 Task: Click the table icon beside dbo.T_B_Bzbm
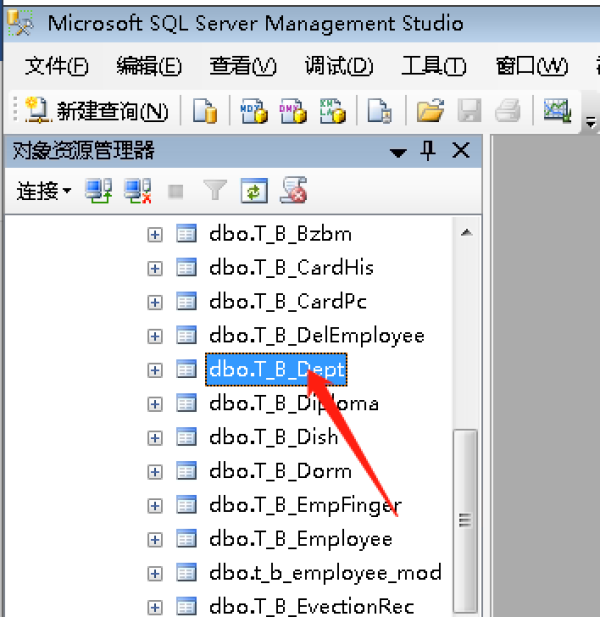186,235
